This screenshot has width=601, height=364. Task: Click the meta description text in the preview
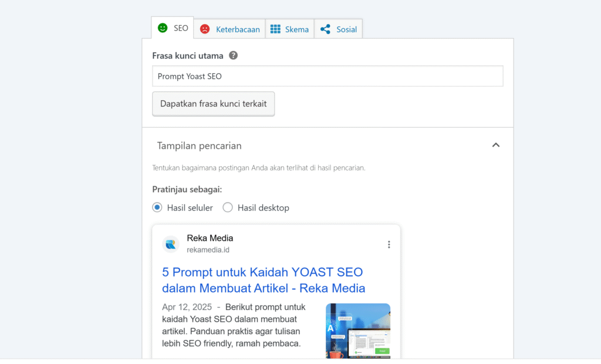pos(235,325)
